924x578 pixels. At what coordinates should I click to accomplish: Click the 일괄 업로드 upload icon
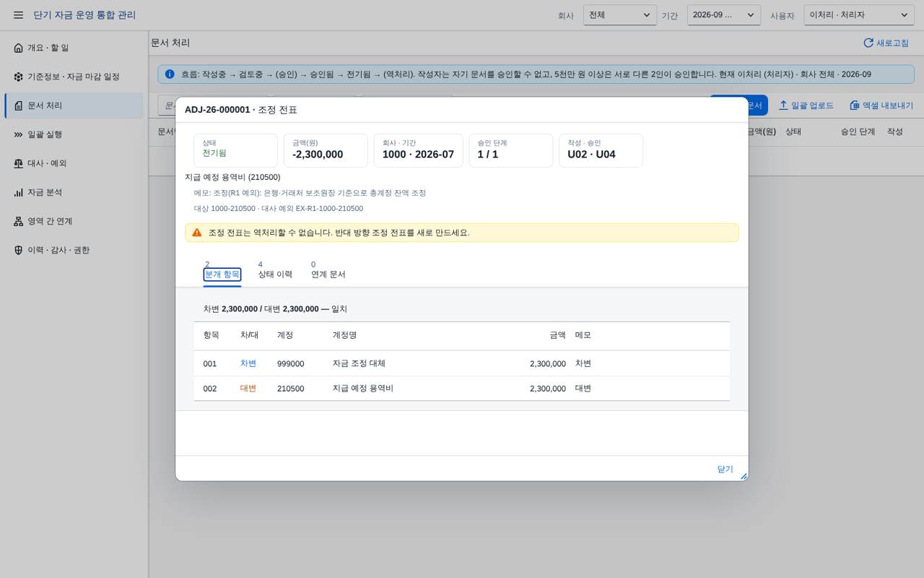(783, 105)
